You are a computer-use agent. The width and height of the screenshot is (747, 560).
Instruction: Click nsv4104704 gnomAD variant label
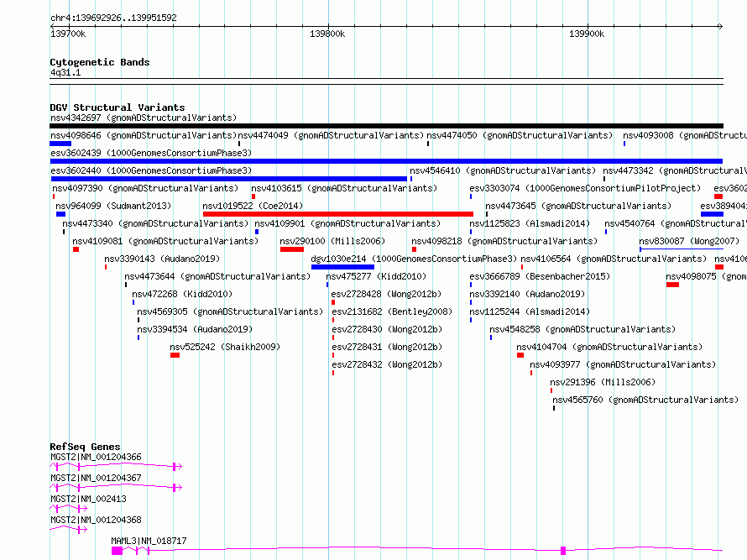[x=609, y=347]
